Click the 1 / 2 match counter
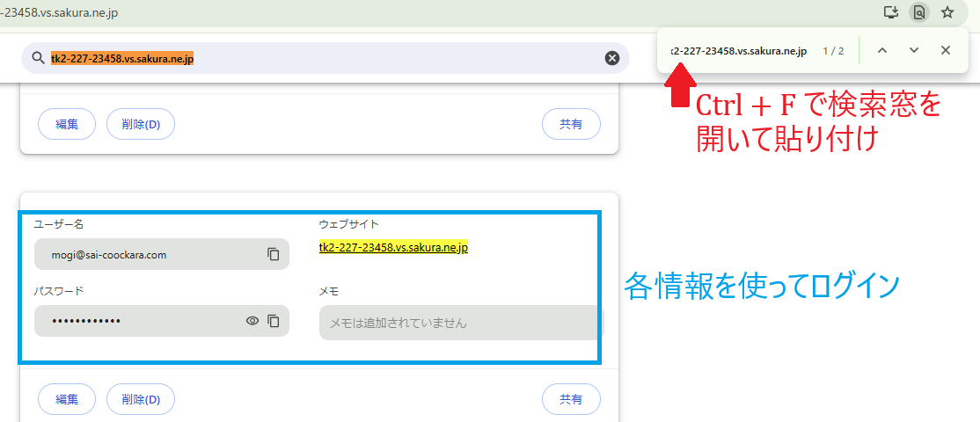This screenshot has height=422, width=980. pos(834,51)
